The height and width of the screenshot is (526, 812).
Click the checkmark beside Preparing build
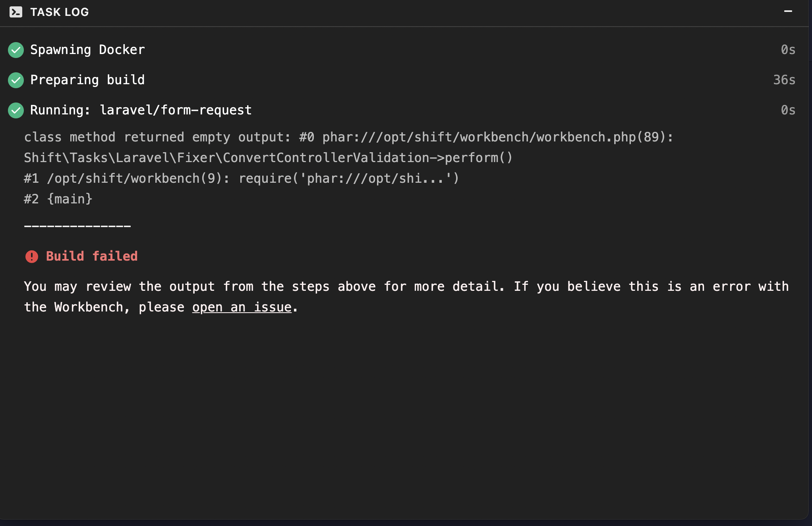(x=16, y=80)
